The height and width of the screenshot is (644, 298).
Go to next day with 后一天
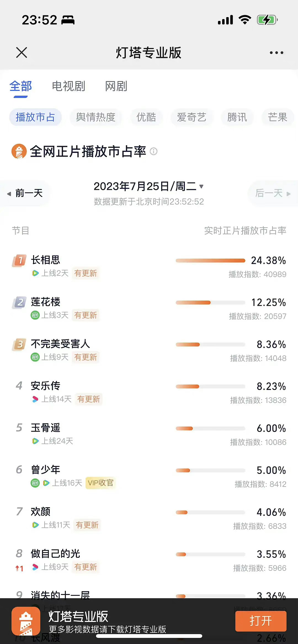pyautogui.click(x=273, y=193)
